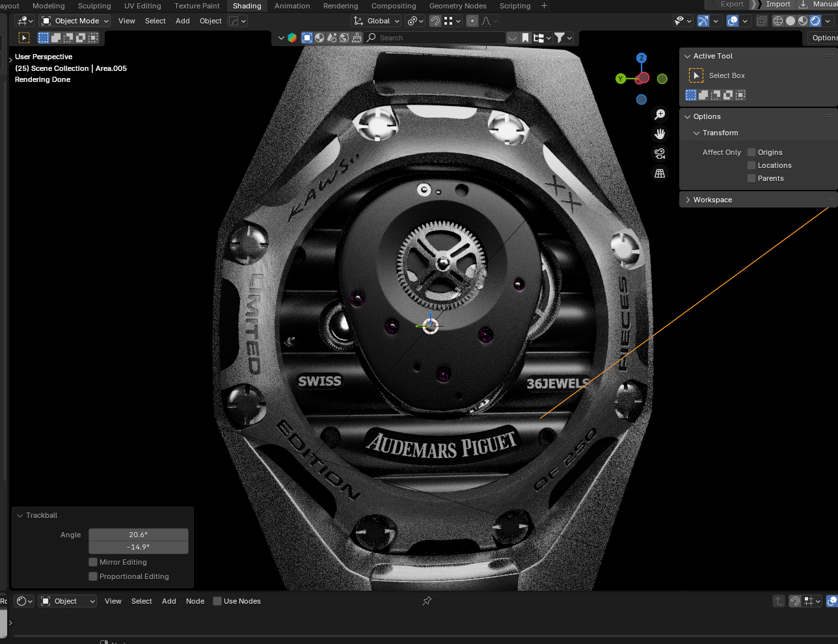Toggle snapping magnet in viewport header
Viewport: 838px width, 644px height.
coord(435,21)
